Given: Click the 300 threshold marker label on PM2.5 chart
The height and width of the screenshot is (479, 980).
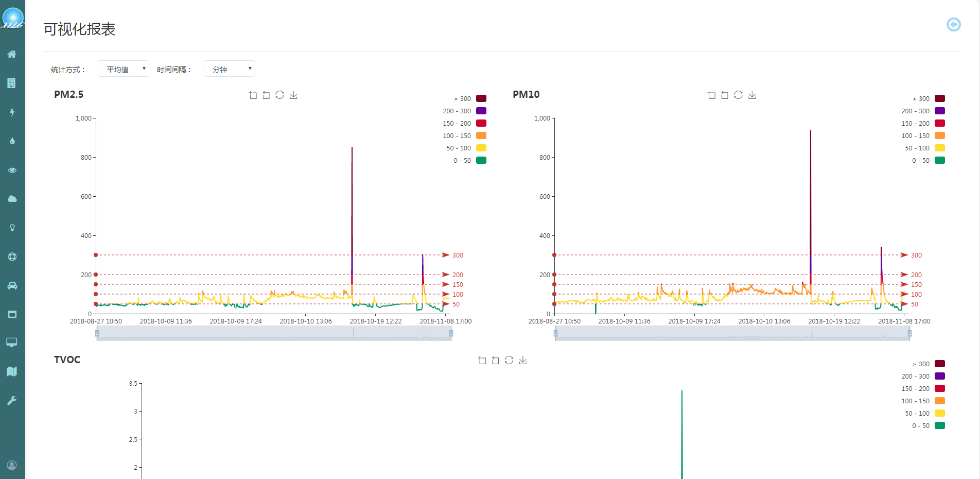Looking at the screenshot, I should (x=458, y=255).
